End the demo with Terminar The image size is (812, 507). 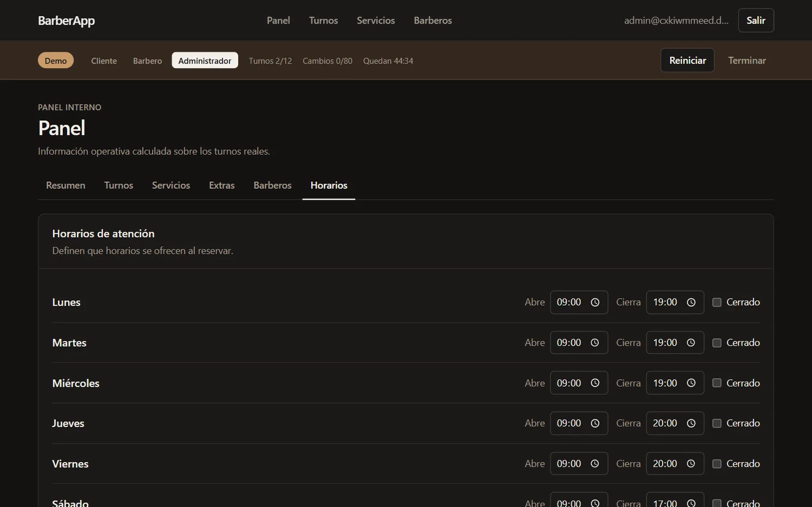747,61
